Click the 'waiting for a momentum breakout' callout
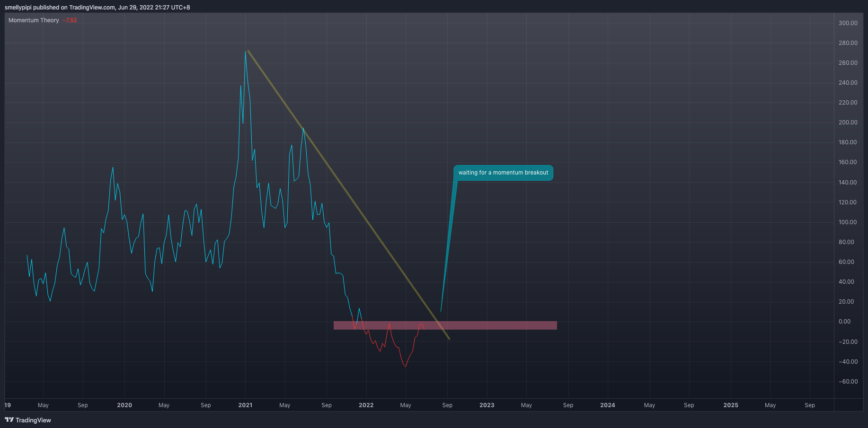The height and width of the screenshot is (428, 868). coord(503,173)
